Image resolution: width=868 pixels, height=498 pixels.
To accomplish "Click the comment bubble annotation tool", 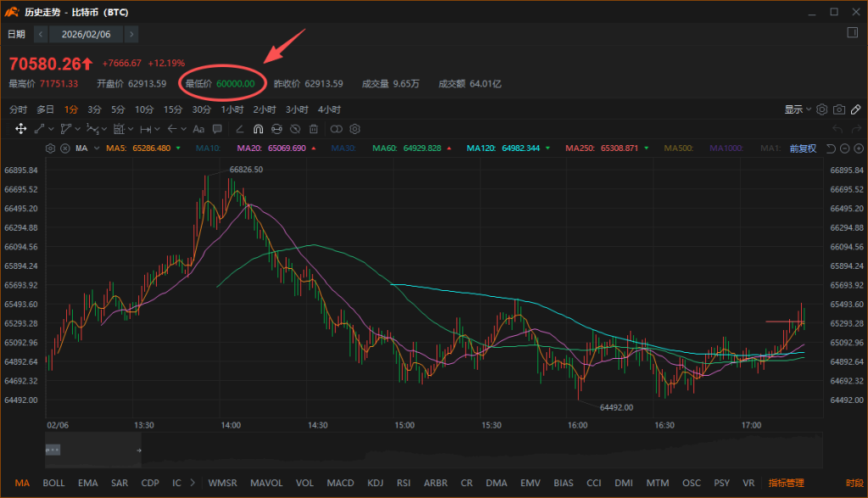I will (217, 129).
